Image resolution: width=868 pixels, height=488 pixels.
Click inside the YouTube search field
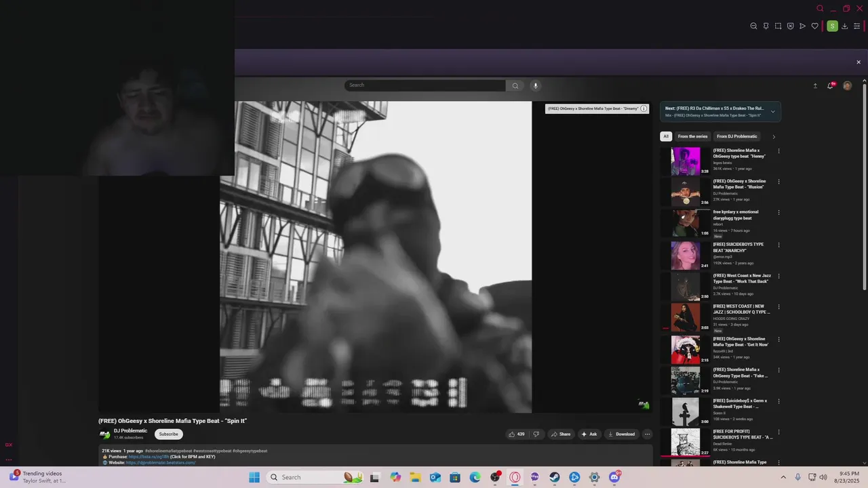pyautogui.click(x=425, y=85)
